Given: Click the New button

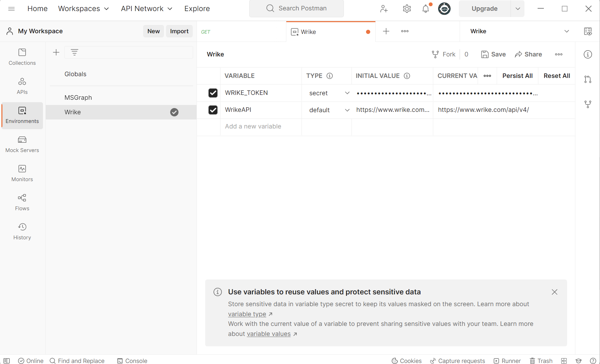Looking at the screenshot, I should [x=154, y=31].
